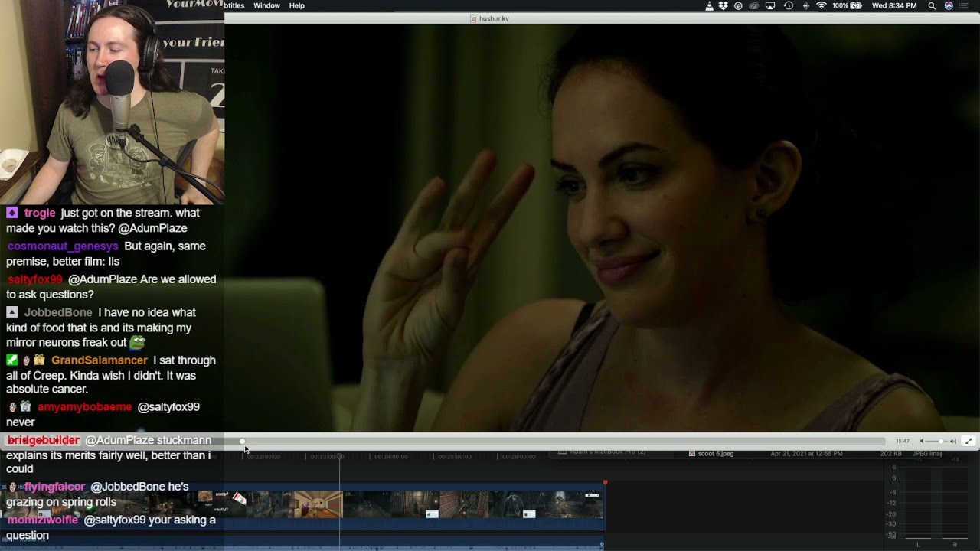Click username amyamybobaeme in chat
The width and height of the screenshot is (980, 551).
85,407
